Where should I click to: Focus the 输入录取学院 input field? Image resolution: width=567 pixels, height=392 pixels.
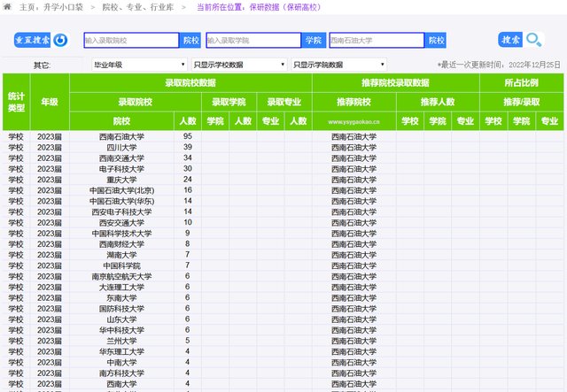click(x=253, y=41)
